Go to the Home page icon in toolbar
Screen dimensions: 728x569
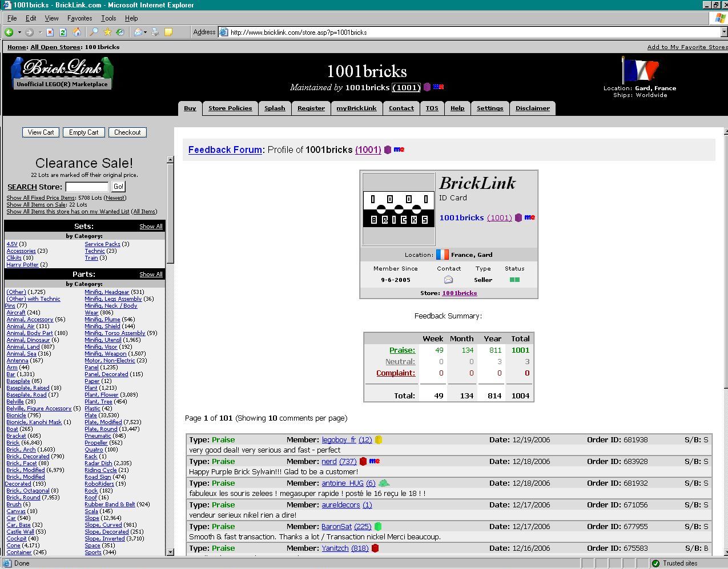(77, 33)
